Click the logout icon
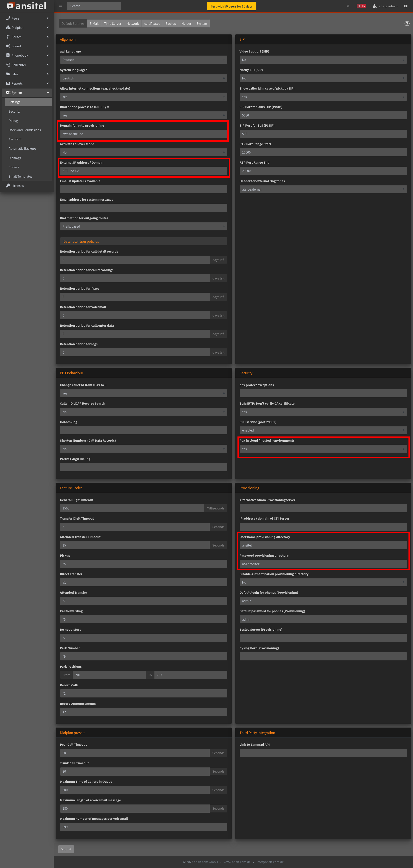 click(x=406, y=6)
